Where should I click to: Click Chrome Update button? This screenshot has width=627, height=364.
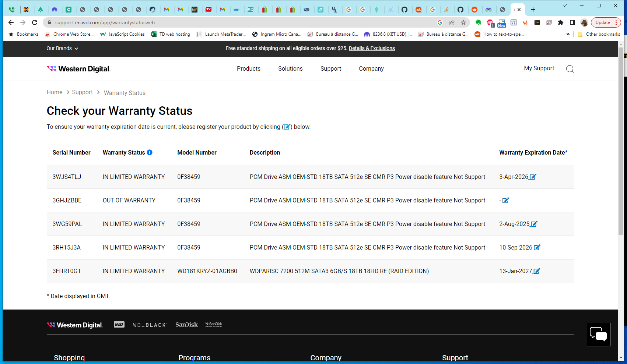(603, 22)
